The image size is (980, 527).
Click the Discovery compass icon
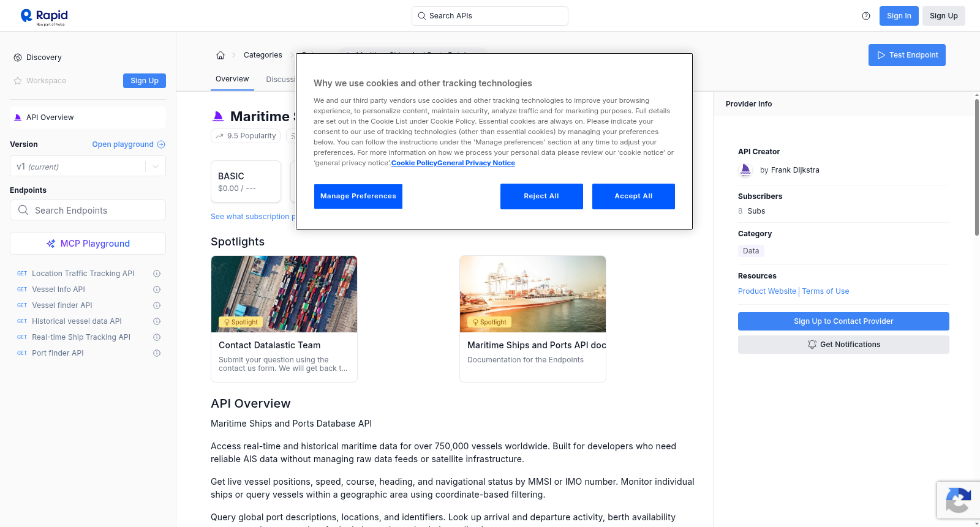click(18, 58)
